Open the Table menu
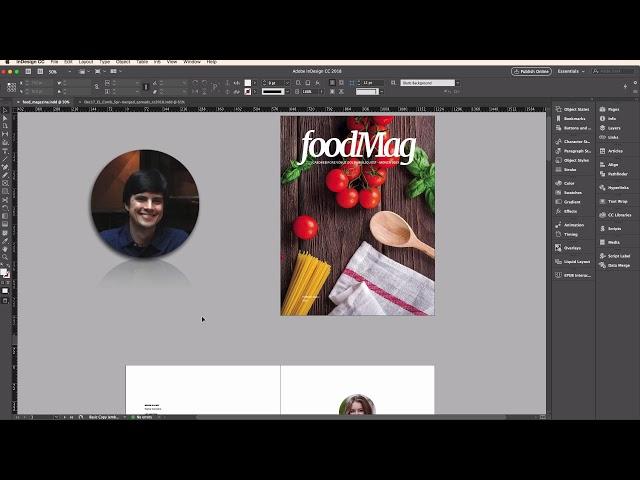Viewport: 640px width, 480px height. 142,62
